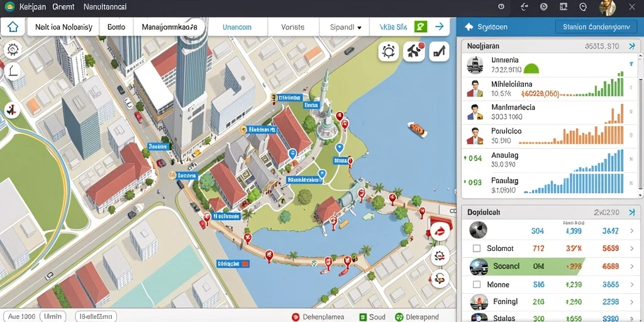Tick the Nlonne row checkbox
Viewport: 644px width, 322px height.
click(x=477, y=284)
